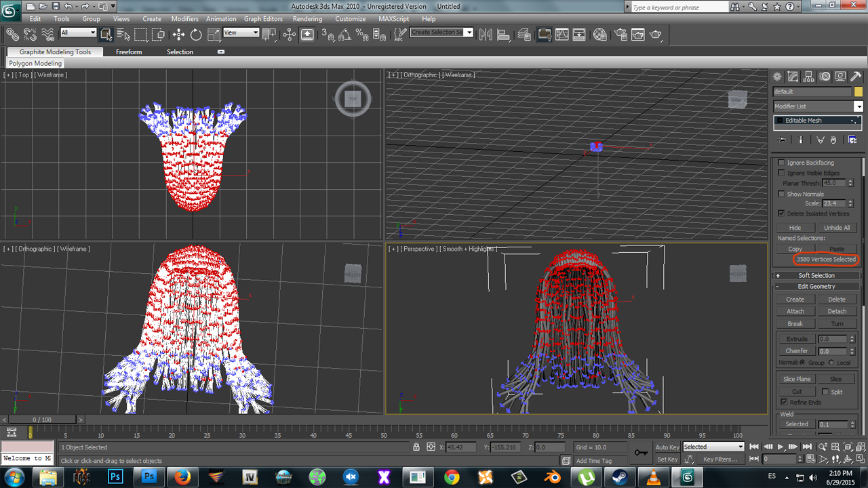Click the Mirror tool icon
Viewport: 868px width, 488px height.
click(486, 34)
